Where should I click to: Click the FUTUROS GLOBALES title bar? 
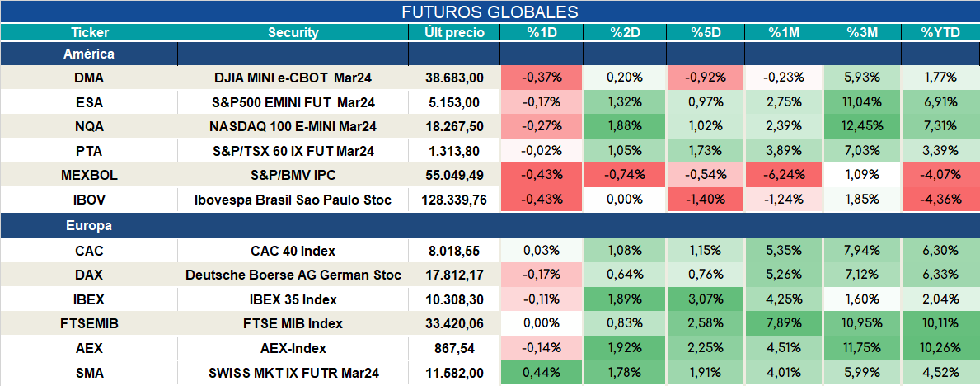(490, 12)
